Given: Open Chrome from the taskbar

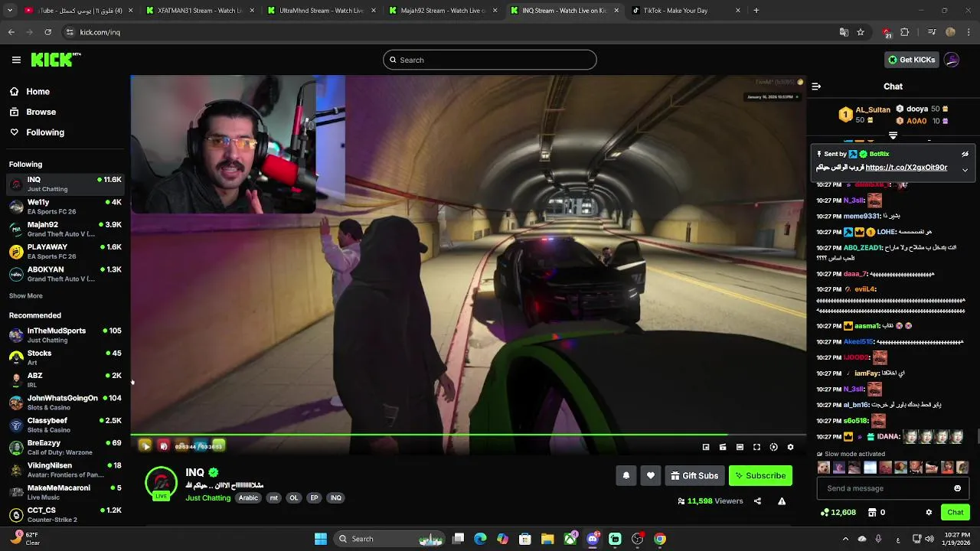Looking at the screenshot, I should click(660, 539).
